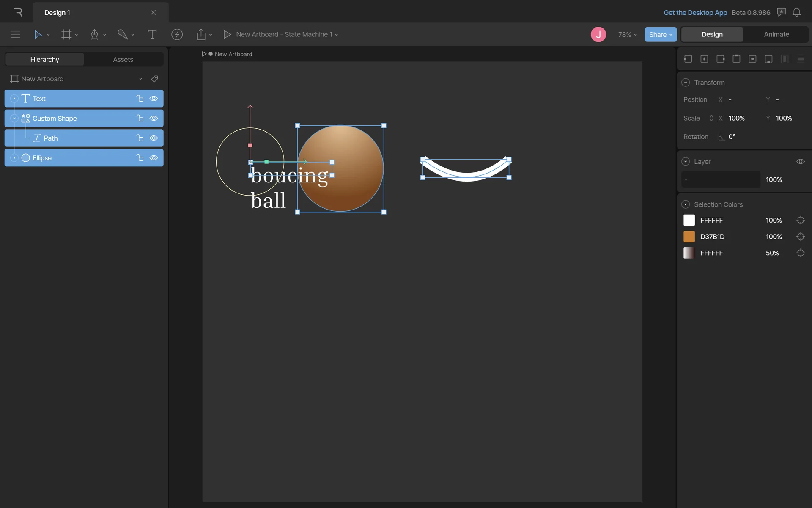Switch to the Assets tab
The width and height of the screenshot is (812, 508).
coord(123,60)
